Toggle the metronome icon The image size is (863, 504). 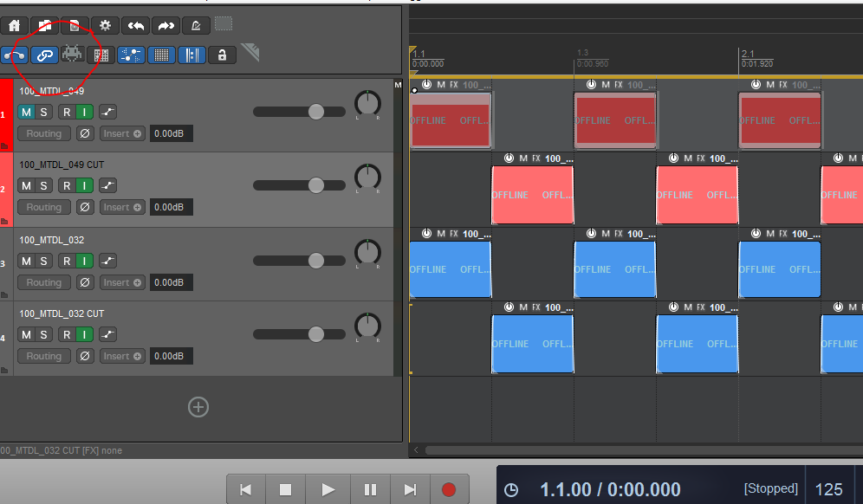196,25
